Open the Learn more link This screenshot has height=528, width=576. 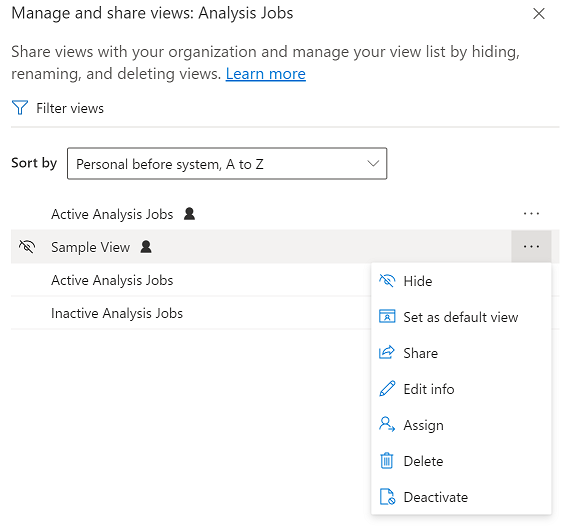266,74
